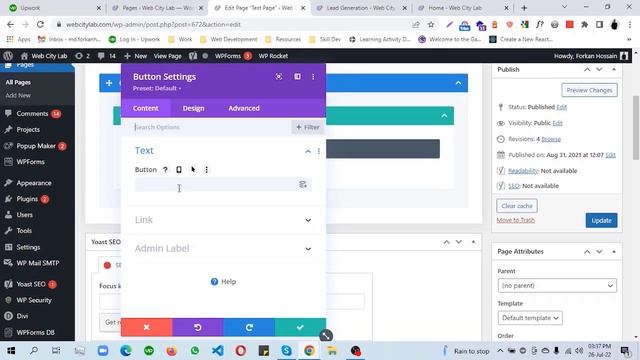Open Button Settings three-dot menu
Image resolution: width=640 pixels, height=360 pixels.
(313, 77)
